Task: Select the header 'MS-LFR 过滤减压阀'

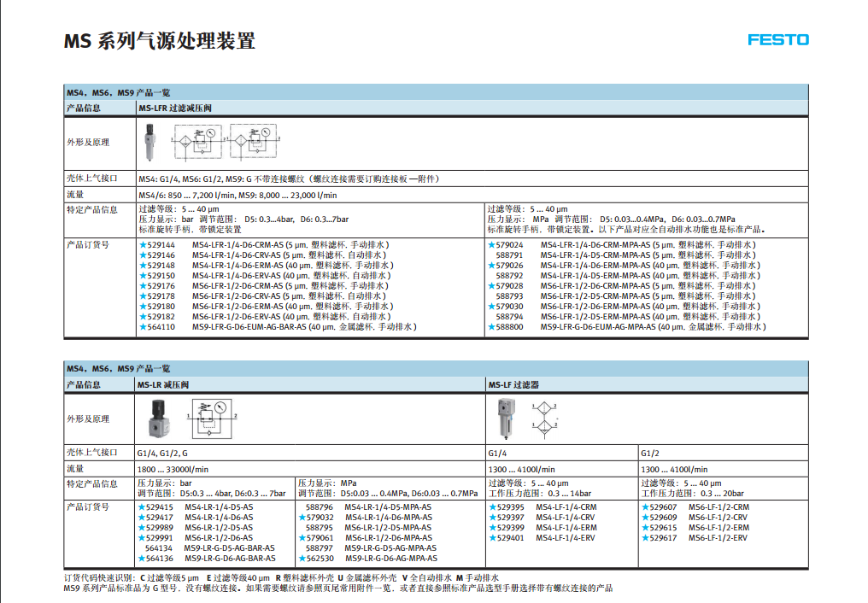Action: 175,108
